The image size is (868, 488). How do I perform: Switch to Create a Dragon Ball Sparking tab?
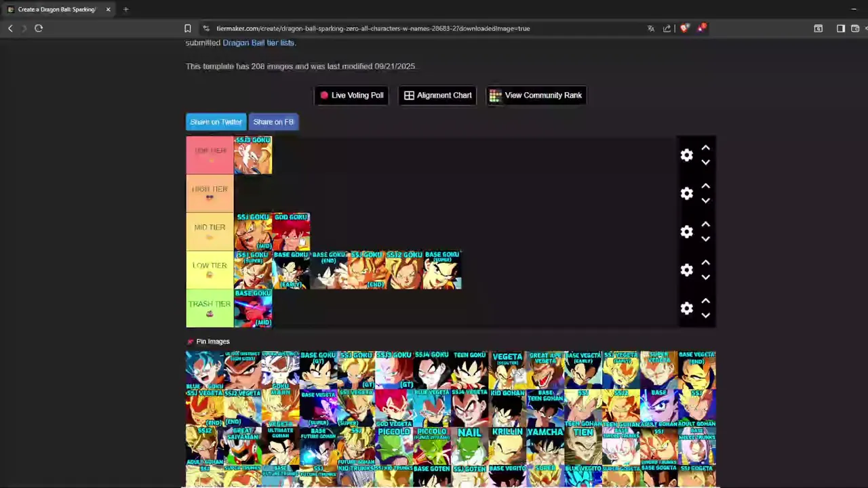57,9
